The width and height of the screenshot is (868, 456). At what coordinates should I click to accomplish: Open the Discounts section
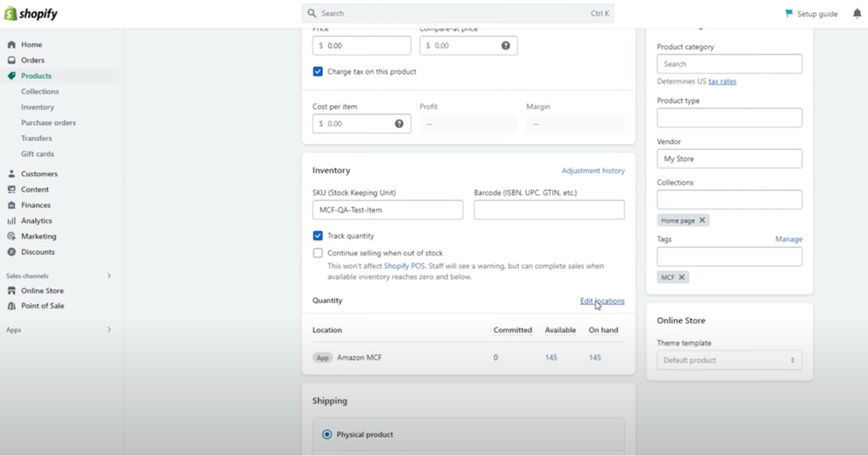37,252
